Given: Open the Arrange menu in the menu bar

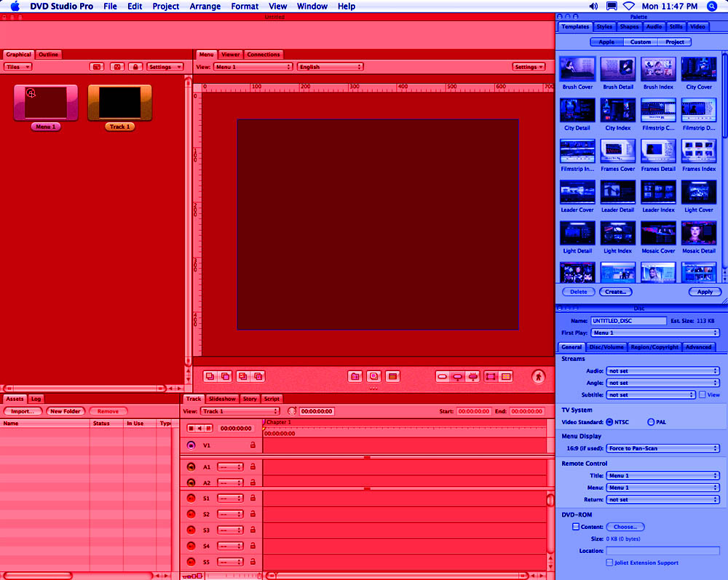Looking at the screenshot, I should pyautogui.click(x=205, y=6).
